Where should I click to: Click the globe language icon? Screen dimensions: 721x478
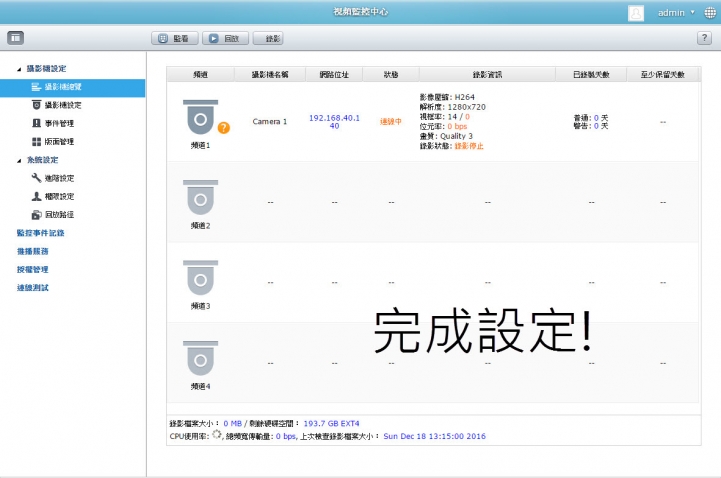point(709,13)
